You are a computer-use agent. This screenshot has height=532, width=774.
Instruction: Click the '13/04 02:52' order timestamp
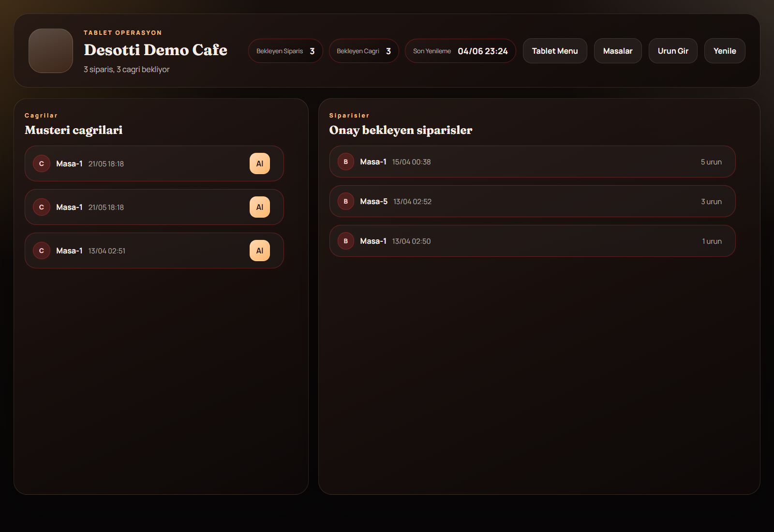[413, 202]
